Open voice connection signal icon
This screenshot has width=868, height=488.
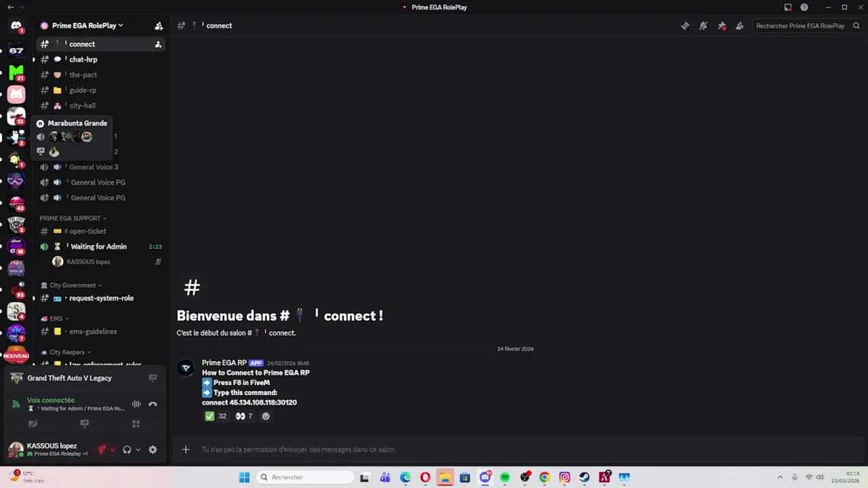16,404
